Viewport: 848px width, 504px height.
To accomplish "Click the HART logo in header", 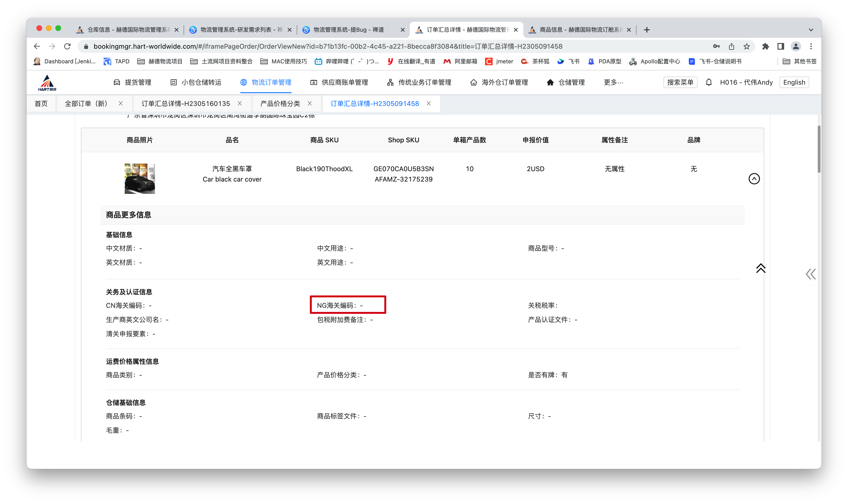I will 47,83.
